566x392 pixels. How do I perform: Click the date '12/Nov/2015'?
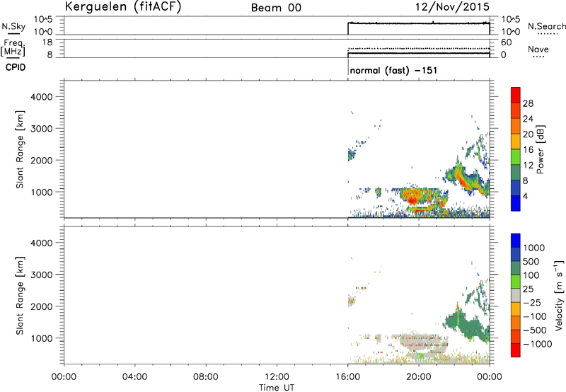pos(452,7)
